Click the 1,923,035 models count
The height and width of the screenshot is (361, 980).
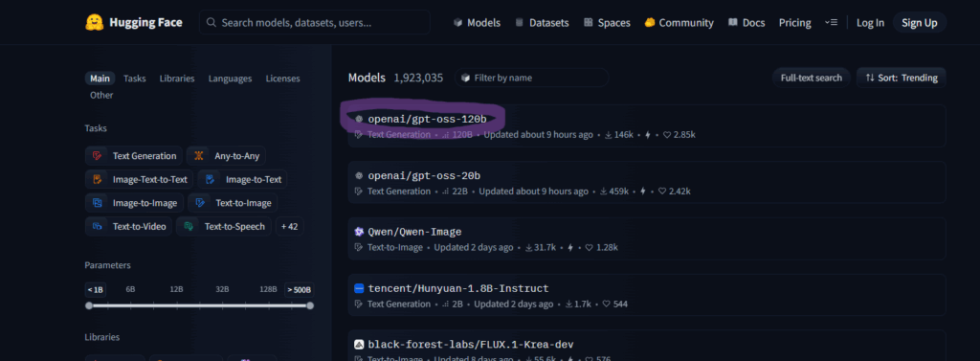point(418,78)
